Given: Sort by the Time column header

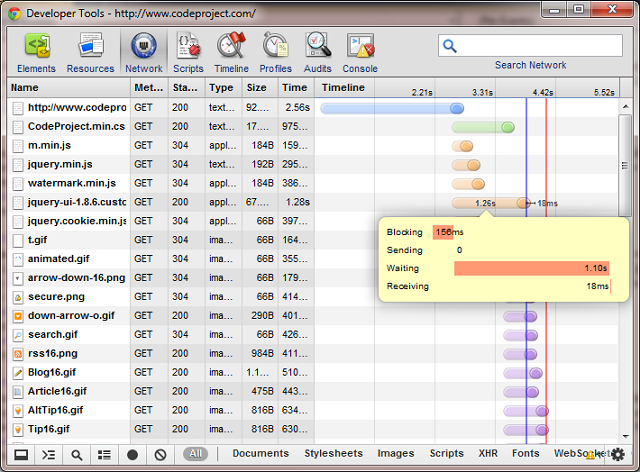Looking at the screenshot, I should 296,88.
